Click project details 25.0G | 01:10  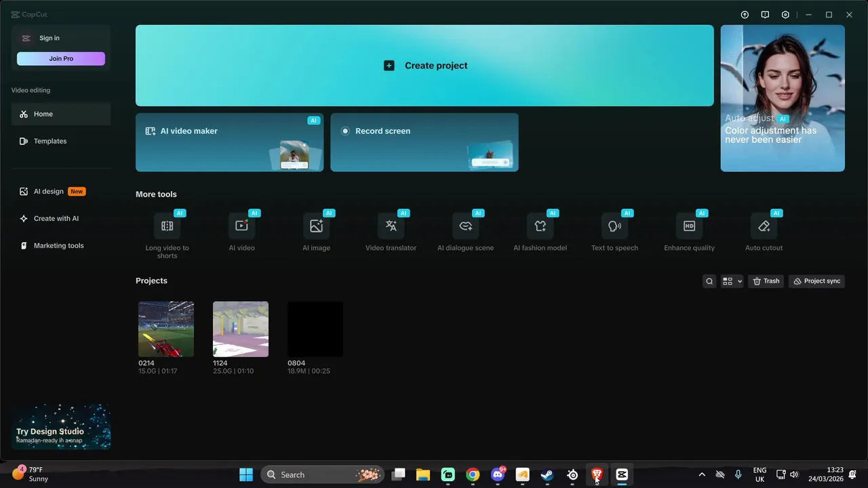(x=233, y=371)
